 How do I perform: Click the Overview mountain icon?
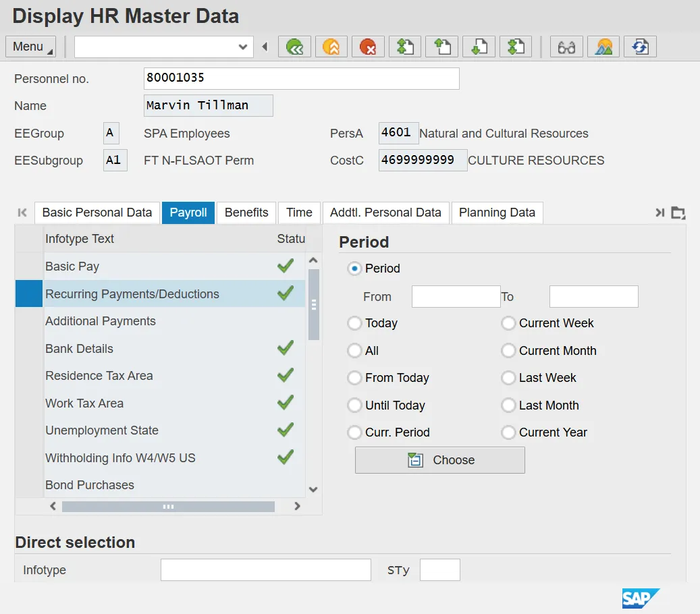603,47
